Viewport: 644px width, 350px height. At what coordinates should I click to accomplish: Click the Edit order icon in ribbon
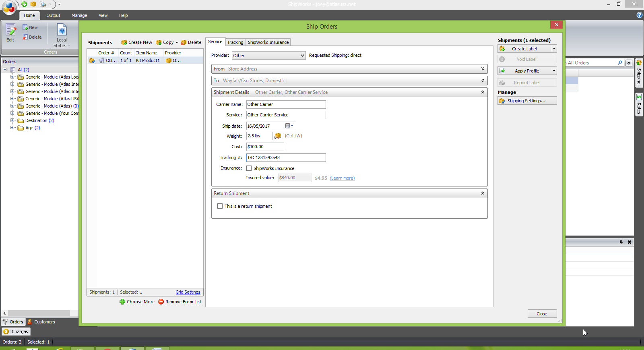[10, 33]
